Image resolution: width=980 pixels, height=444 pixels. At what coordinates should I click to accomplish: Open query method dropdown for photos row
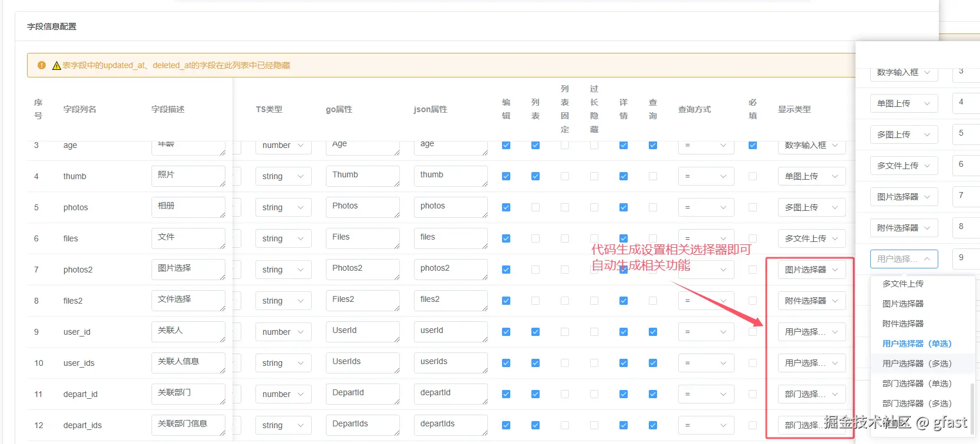706,207
